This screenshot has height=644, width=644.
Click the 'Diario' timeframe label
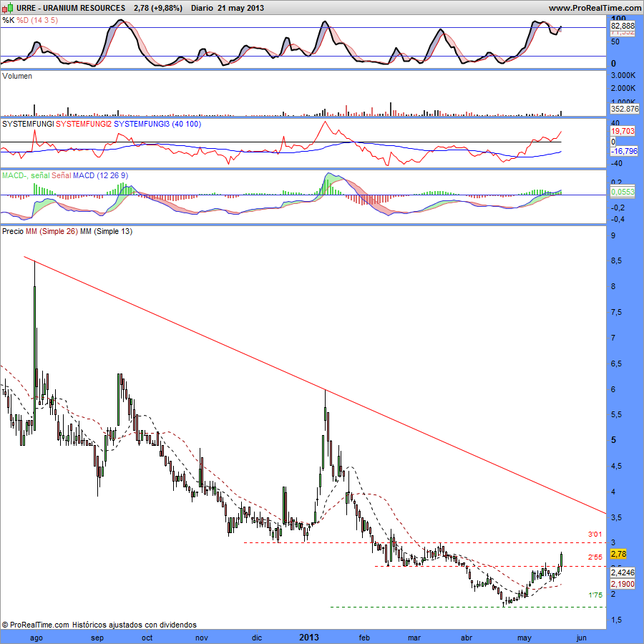tap(202, 8)
